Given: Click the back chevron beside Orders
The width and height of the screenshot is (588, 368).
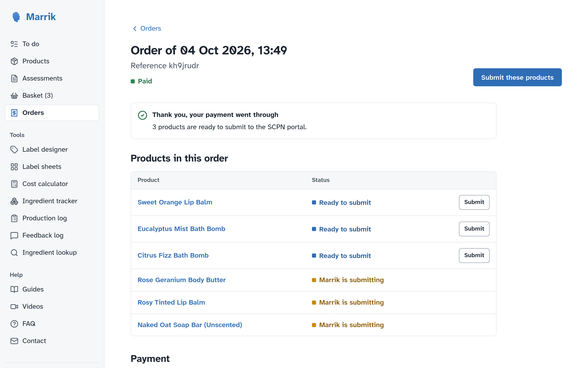Looking at the screenshot, I should pos(135,29).
